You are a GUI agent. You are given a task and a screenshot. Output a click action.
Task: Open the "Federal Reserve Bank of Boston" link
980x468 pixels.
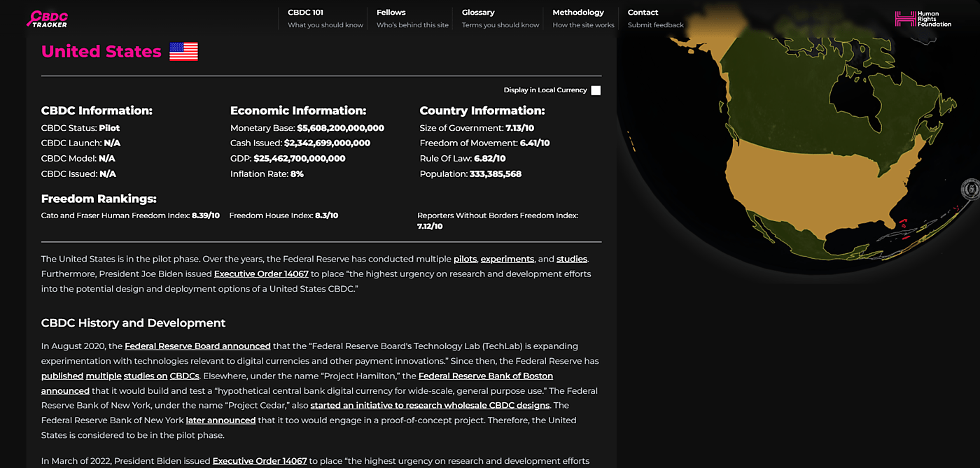point(485,376)
